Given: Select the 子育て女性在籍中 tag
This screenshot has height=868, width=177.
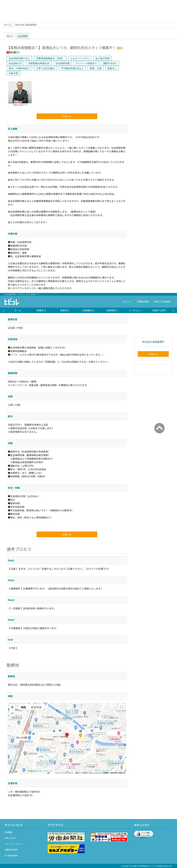Looking at the screenshot, I should 45,68.
